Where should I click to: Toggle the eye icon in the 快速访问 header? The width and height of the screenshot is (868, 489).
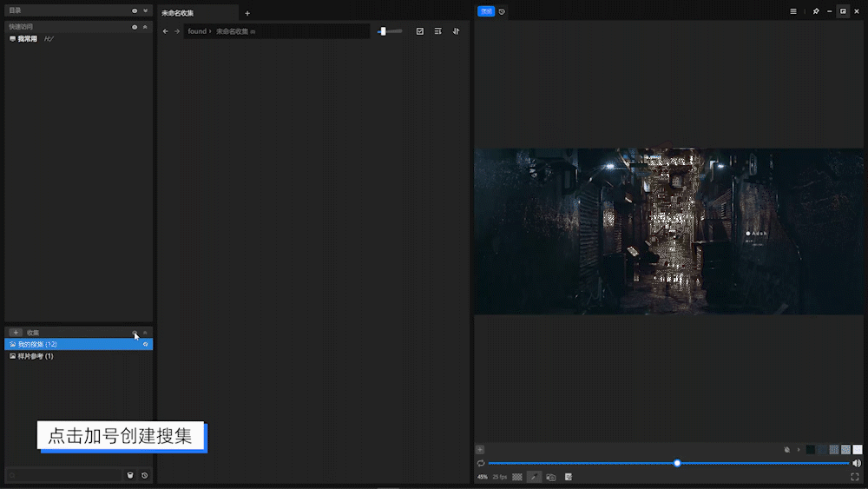135,27
